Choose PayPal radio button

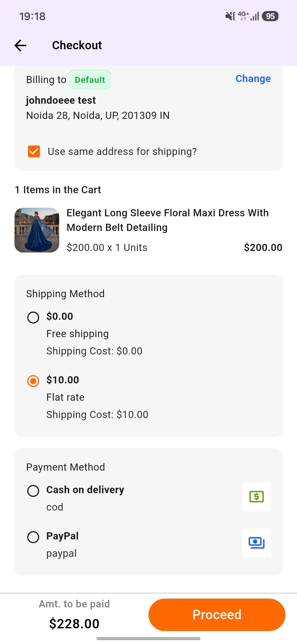pos(33,537)
